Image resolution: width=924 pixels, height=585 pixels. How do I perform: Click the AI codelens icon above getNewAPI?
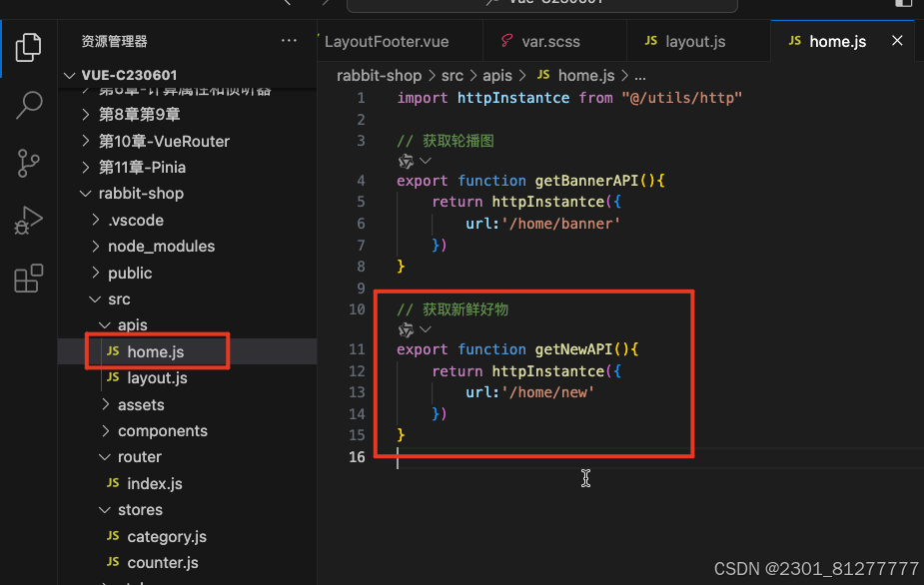click(x=406, y=329)
